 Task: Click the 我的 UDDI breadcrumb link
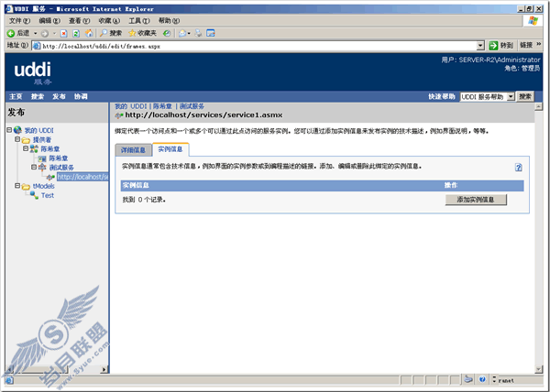[x=130, y=106]
